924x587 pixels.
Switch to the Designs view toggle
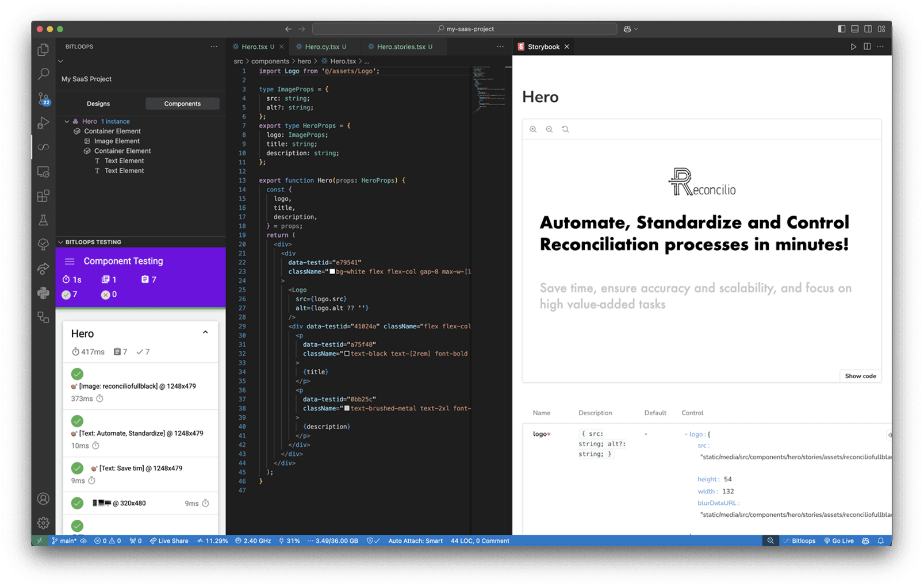pyautogui.click(x=98, y=103)
